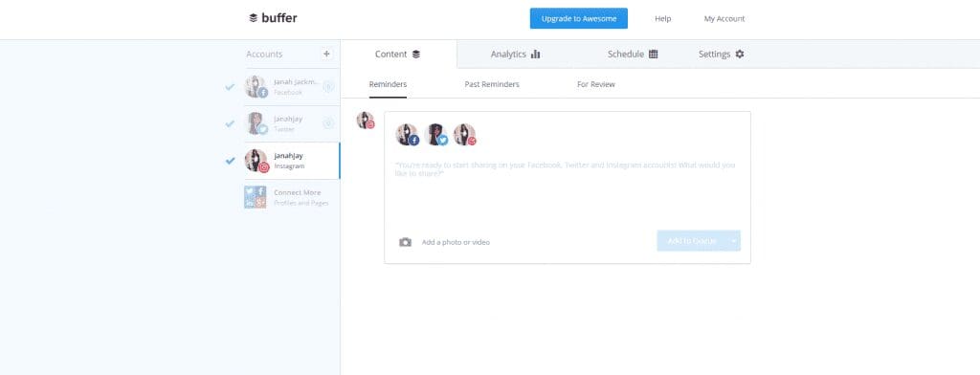The height and width of the screenshot is (375, 980).
Task: Toggle the checkmark beside the Twitter account
Action: pyautogui.click(x=230, y=123)
